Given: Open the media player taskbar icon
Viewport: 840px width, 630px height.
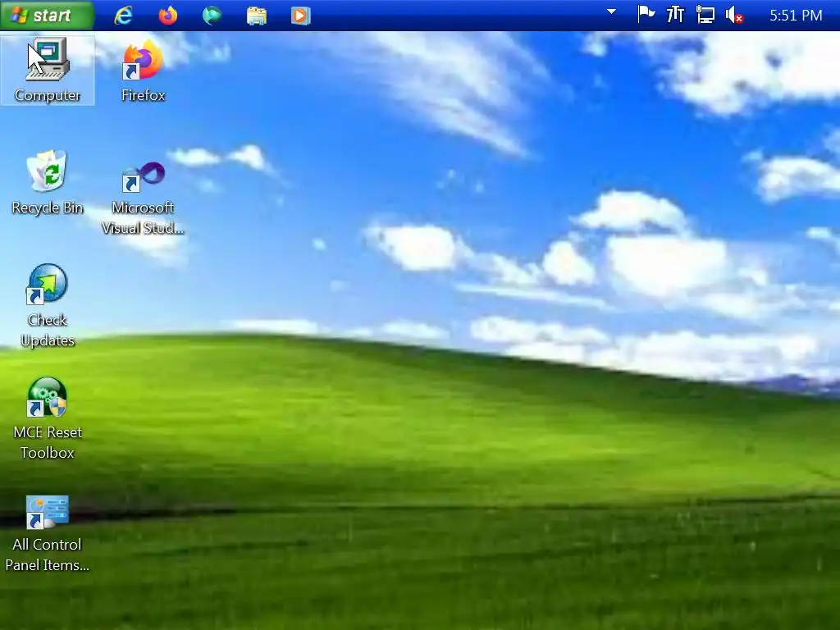Looking at the screenshot, I should [x=300, y=16].
